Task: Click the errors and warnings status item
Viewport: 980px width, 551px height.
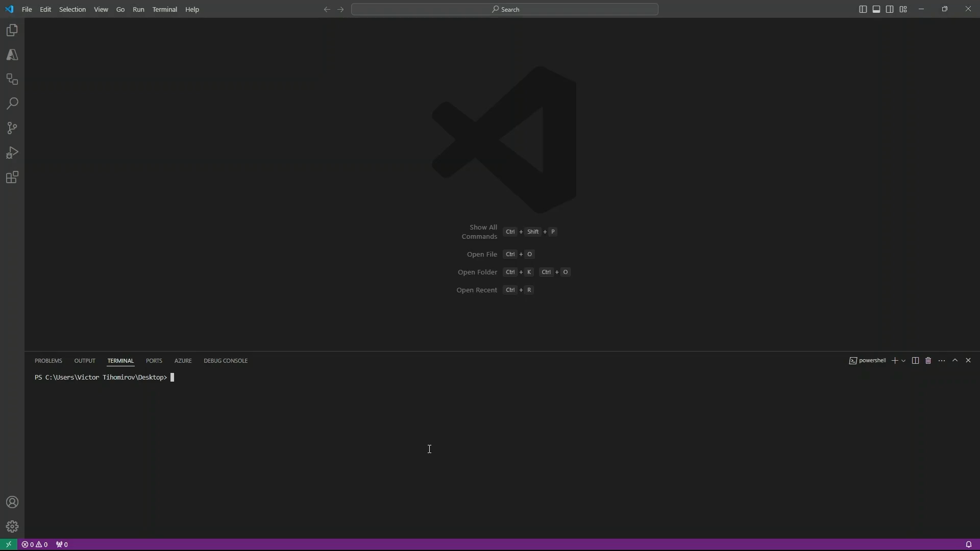Action: tap(35, 544)
